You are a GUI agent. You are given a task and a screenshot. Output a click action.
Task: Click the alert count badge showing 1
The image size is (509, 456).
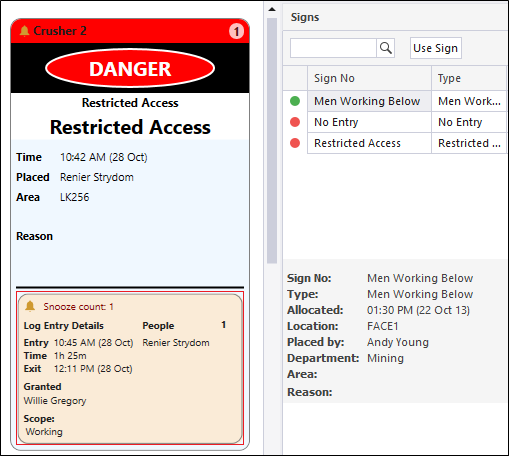[x=236, y=31]
